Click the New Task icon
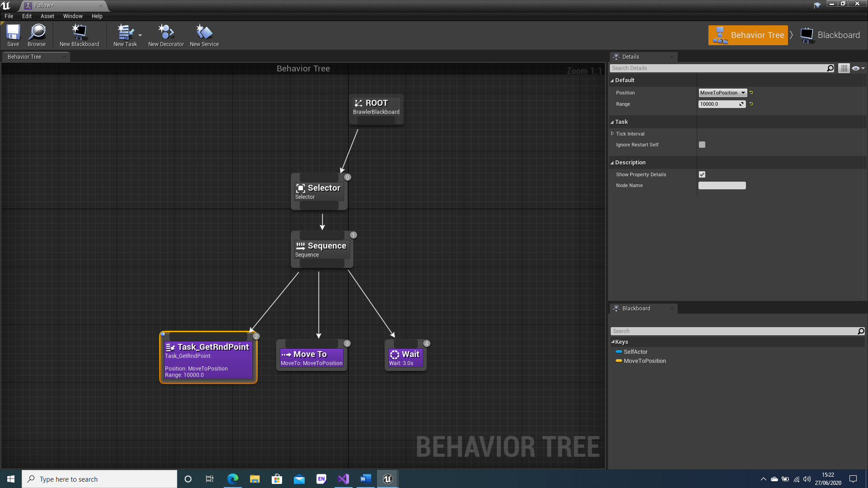This screenshot has height=488, width=868. coord(125,35)
